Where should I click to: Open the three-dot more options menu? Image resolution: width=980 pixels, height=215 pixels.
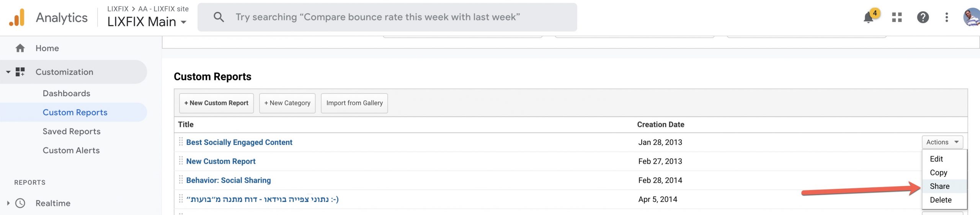[x=947, y=17]
